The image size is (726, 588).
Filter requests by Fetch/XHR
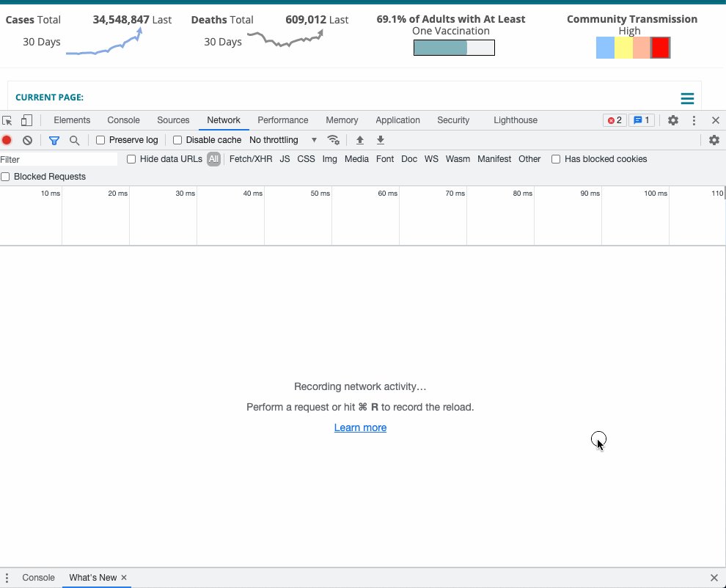[x=251, y=159]
